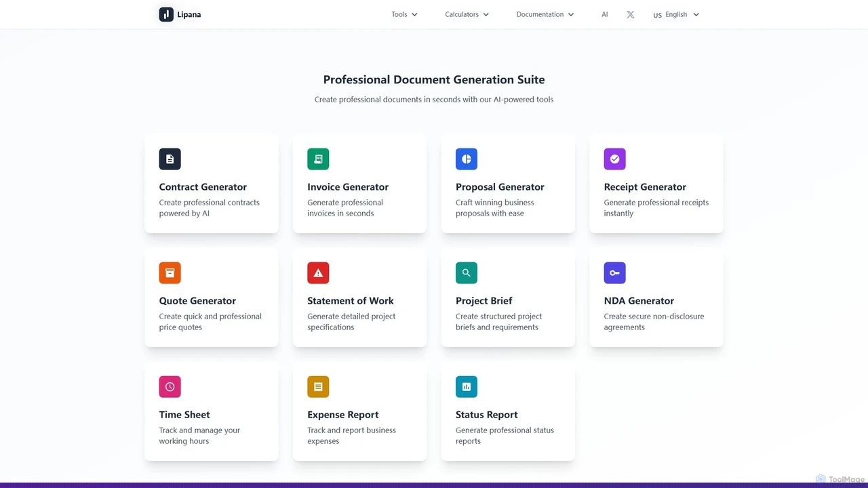
Task: Expand the Tools dropdown menu
Action: click(x=404, y=14)
